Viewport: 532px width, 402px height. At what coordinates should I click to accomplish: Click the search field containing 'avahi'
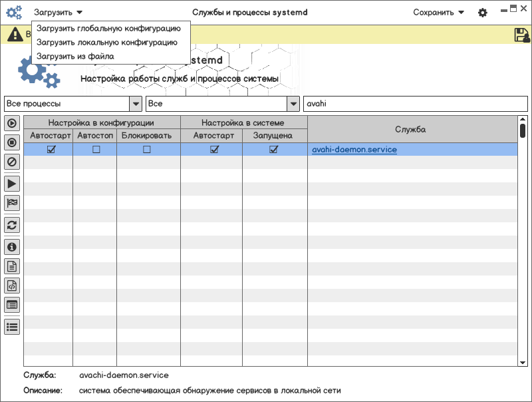pos(415,104)
